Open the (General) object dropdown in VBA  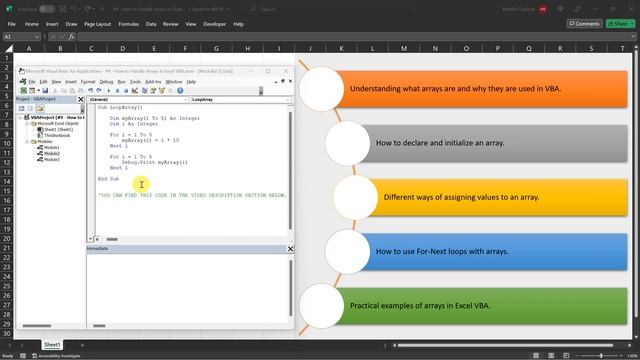click(185, 100)
